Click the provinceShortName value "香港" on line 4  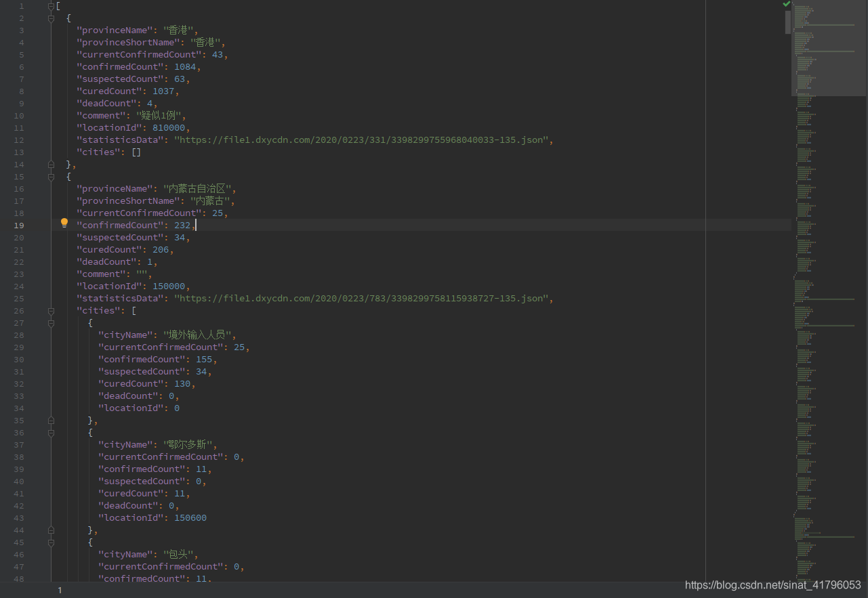[x=207, y=43]
